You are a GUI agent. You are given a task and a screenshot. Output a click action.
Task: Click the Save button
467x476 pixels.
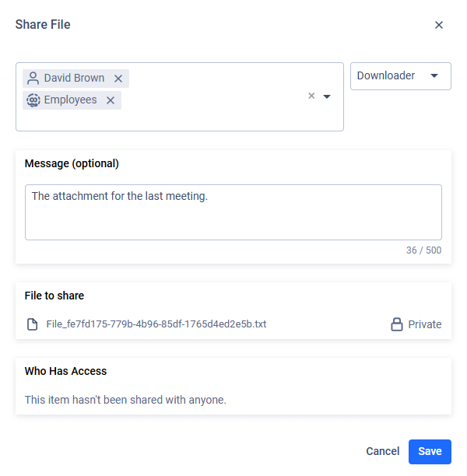tap(430, 452)
